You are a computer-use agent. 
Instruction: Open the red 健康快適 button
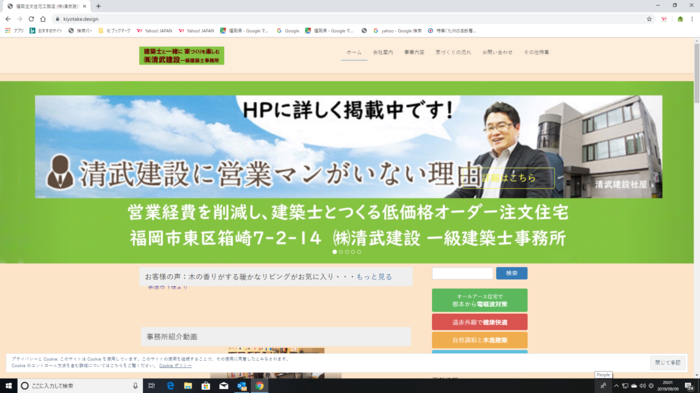pyautogui.click(x=479, y=322)
